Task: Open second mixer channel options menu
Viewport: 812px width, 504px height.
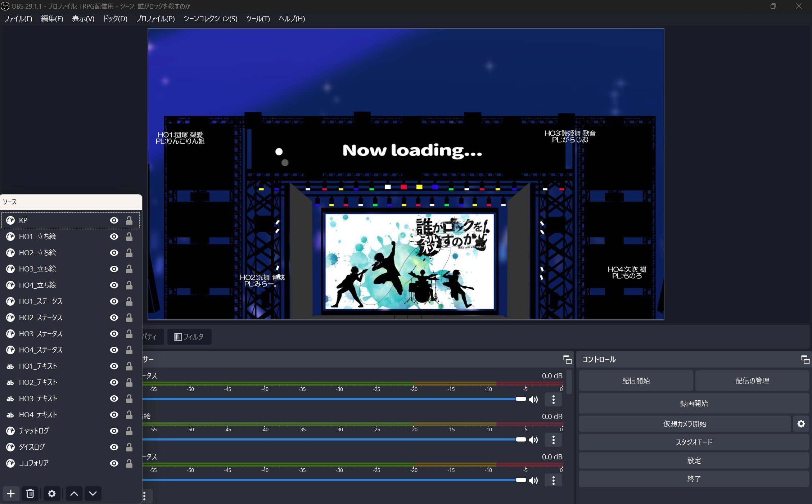Action: coord(553,440)
